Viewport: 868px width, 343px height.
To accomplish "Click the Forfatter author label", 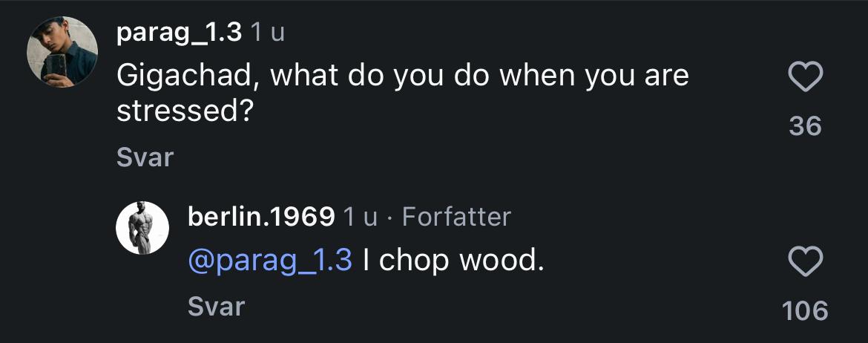I will pos(456,217).
